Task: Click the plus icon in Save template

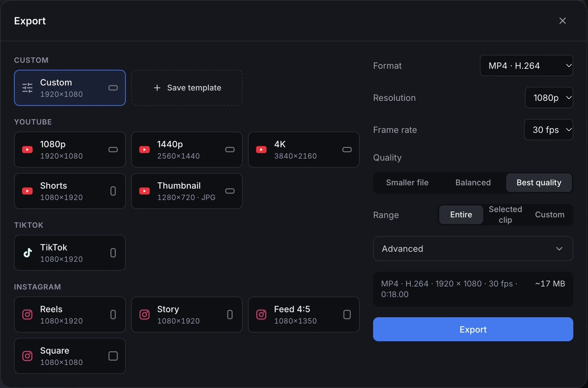Action: point(157,88)
